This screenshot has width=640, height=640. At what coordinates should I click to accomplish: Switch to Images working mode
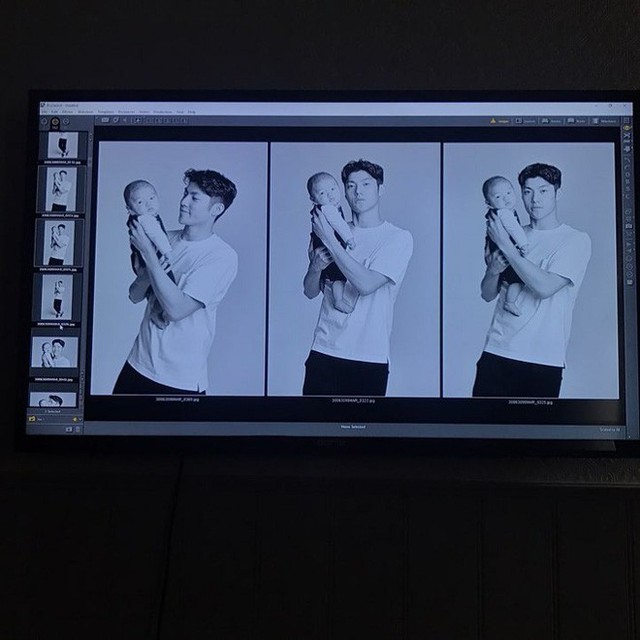pos(499,121)
